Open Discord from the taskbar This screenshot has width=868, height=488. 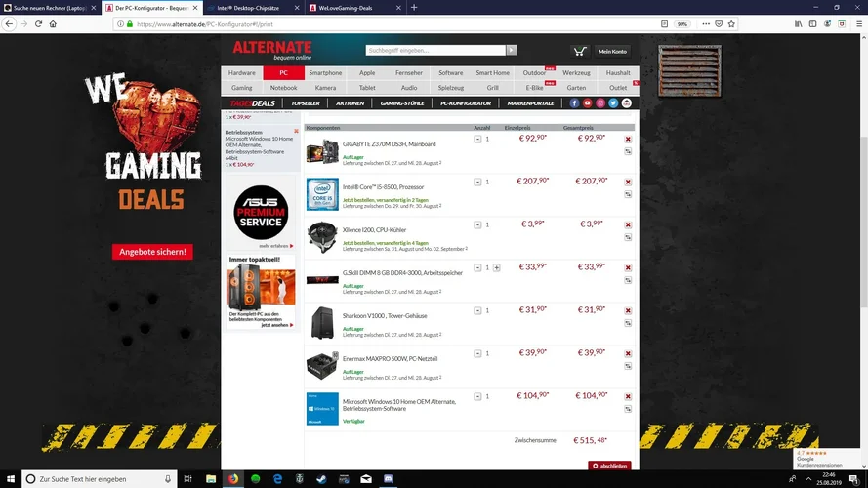pos(388,479)
